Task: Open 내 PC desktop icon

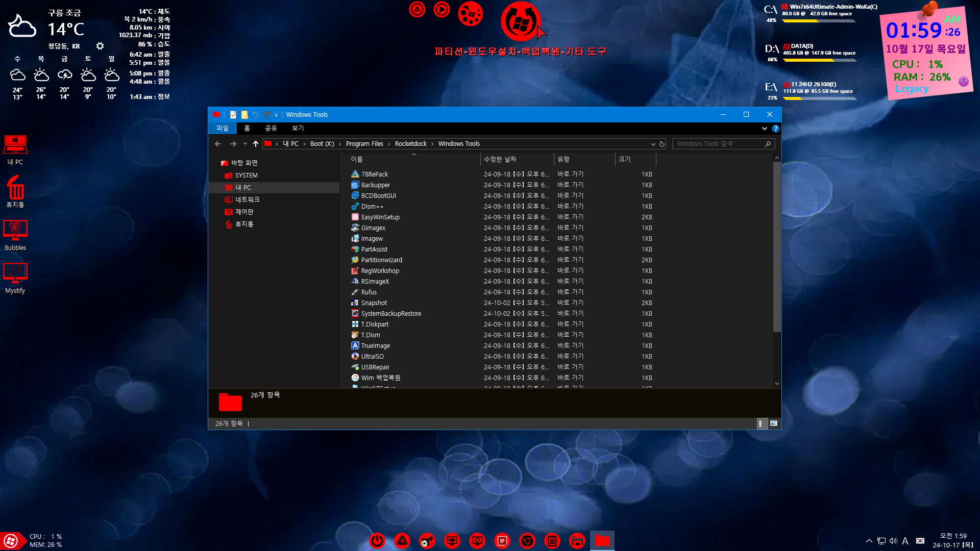Action: 15,151
